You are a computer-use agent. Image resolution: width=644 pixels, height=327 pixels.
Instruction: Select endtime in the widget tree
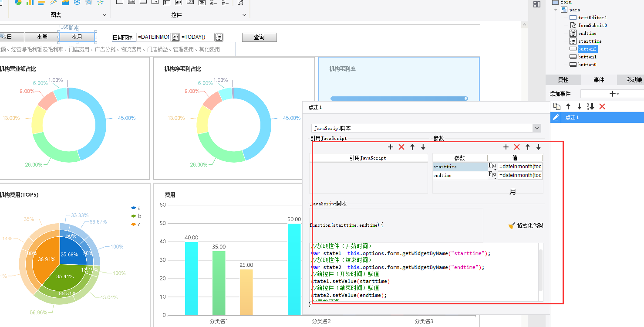587,33
